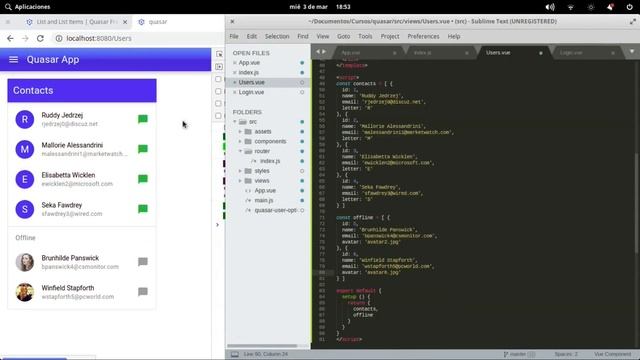Close the List and List Items browser tab
640x360 pixels.
[125, 22]
